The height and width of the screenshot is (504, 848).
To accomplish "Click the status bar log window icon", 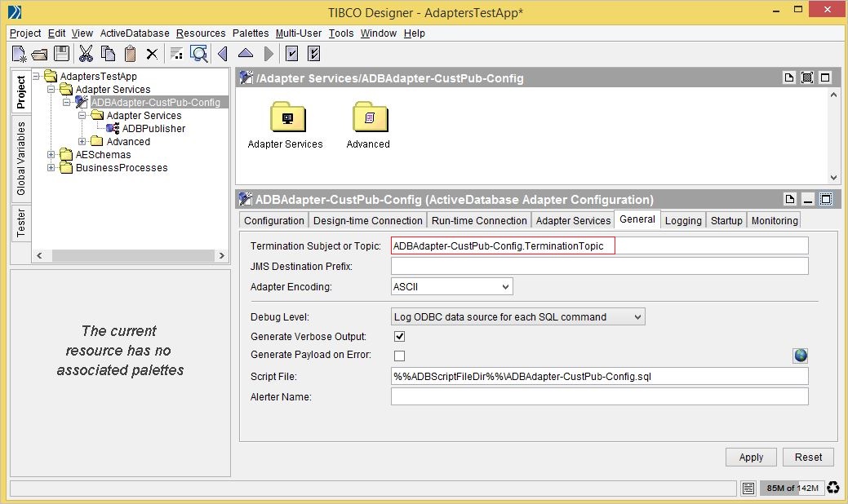I will point(748,489).
